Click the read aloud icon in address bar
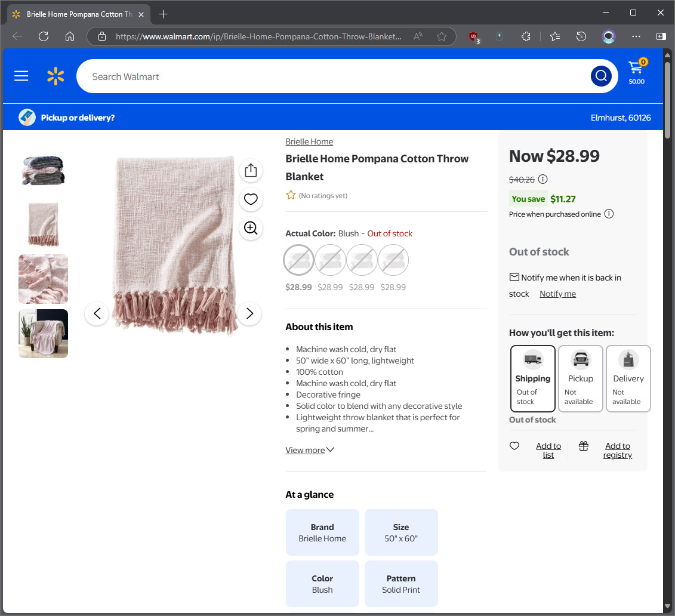 [418, 36]
